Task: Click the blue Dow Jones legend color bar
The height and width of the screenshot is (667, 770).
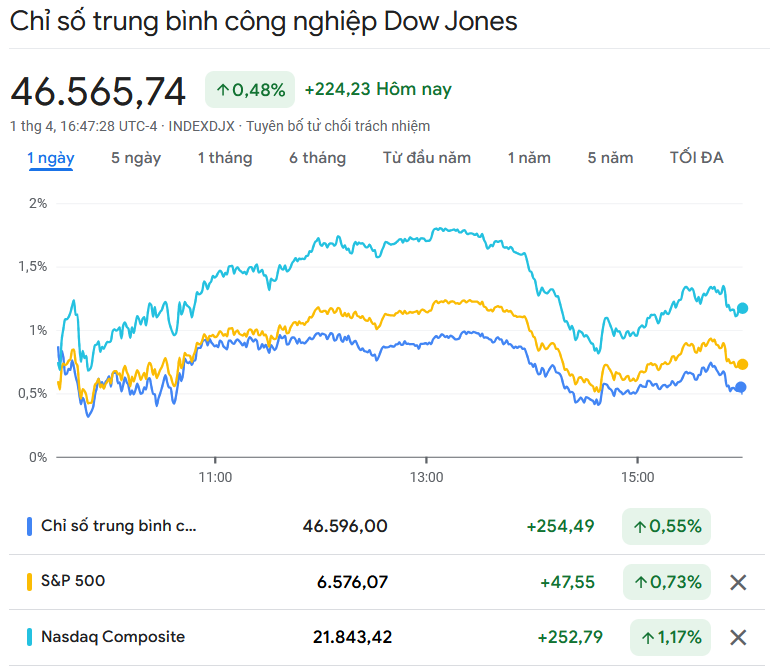Action: (x=30, y=526)
